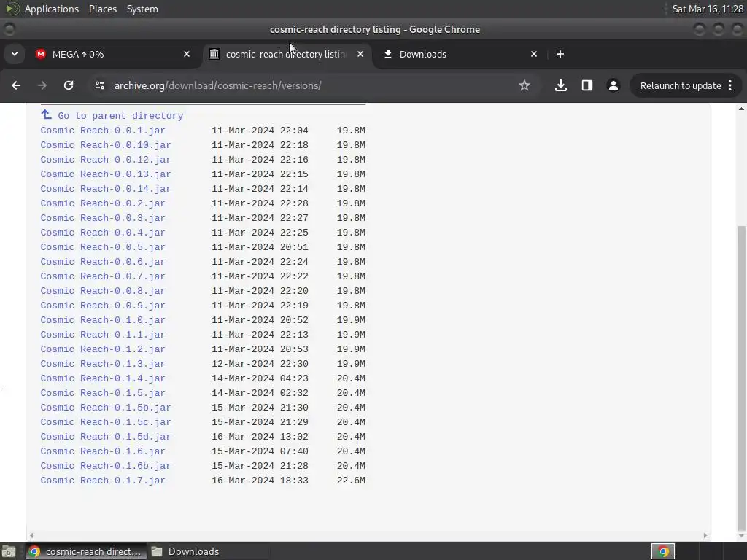Download Cosmic Reach-0.0.1.jar

pos(103,131)
